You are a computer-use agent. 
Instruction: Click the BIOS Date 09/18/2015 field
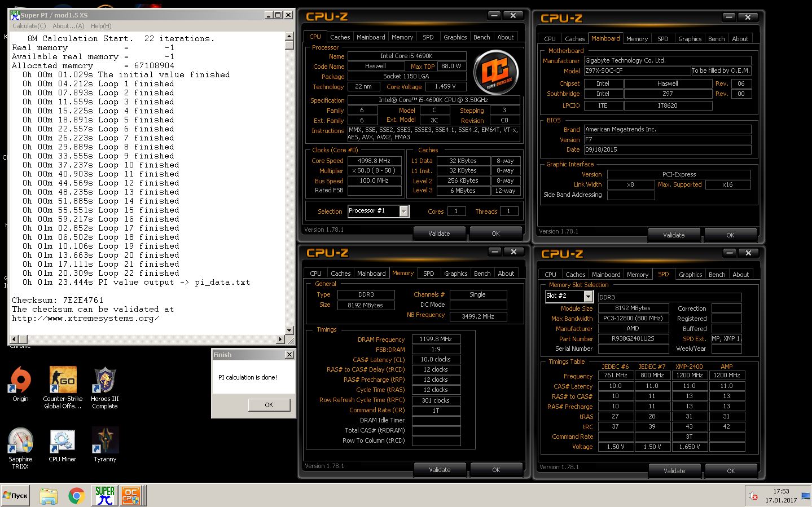coord(668,149)
